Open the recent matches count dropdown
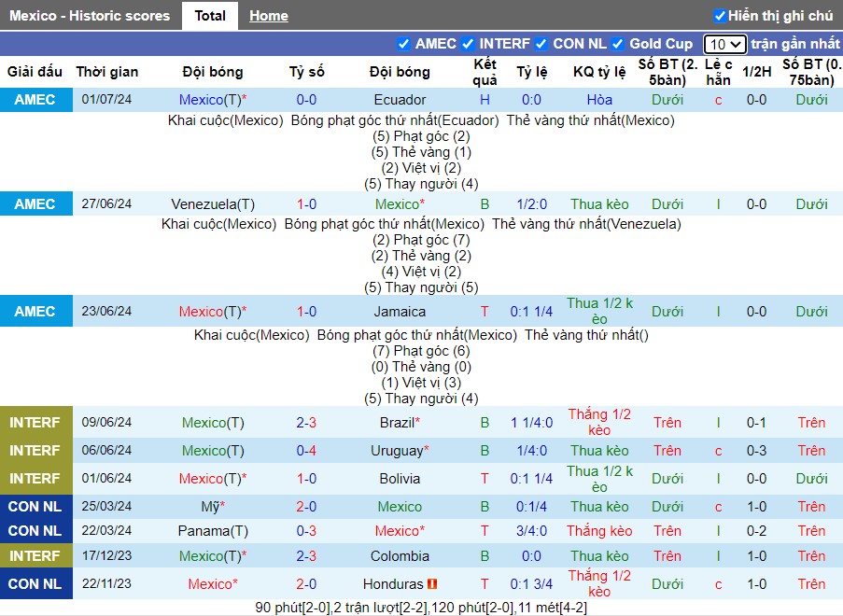Screen dimensions: 843x616 (x=724, y=44)
